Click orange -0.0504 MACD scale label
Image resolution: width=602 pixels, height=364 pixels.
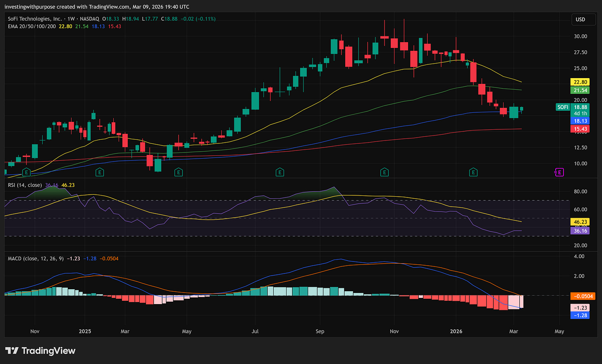(x=583, y=296)
